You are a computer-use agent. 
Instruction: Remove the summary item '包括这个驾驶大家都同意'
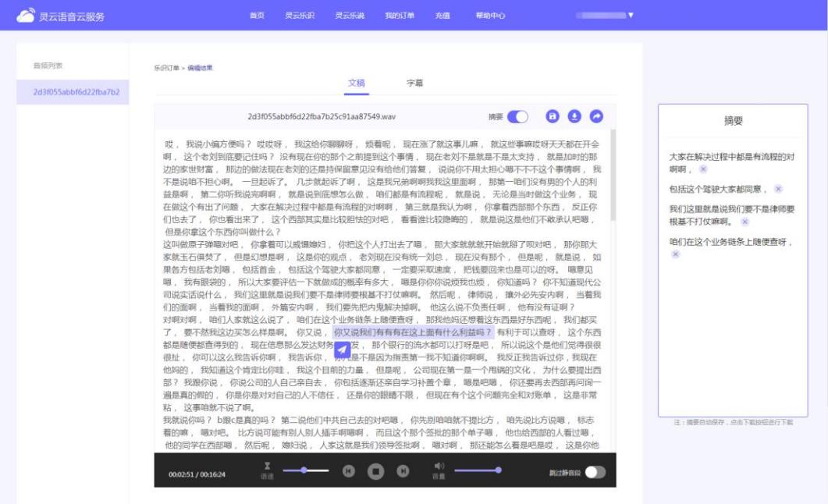click(778, 189)
